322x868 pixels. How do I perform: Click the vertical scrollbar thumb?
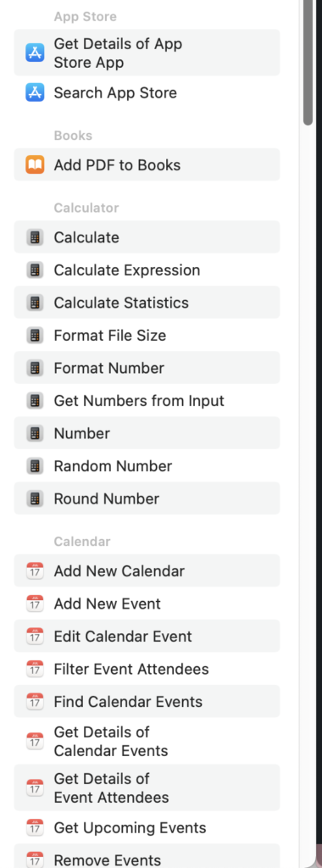(x=308, y=63)
